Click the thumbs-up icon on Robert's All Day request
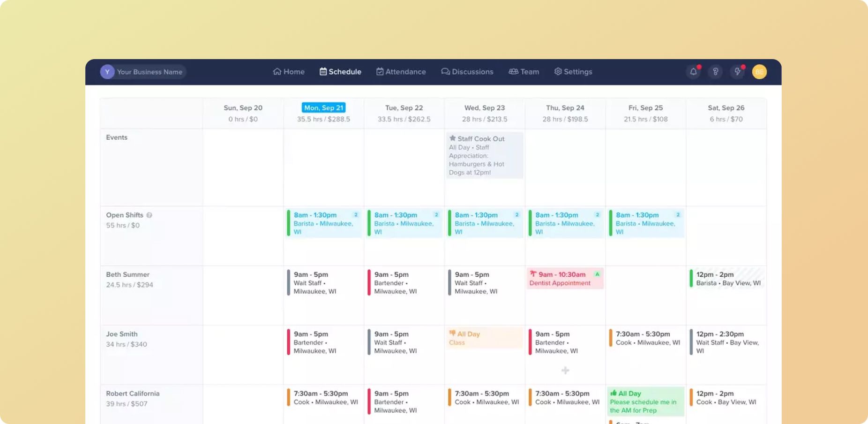Viewport: 868px width, 424px height. (613, 393)
